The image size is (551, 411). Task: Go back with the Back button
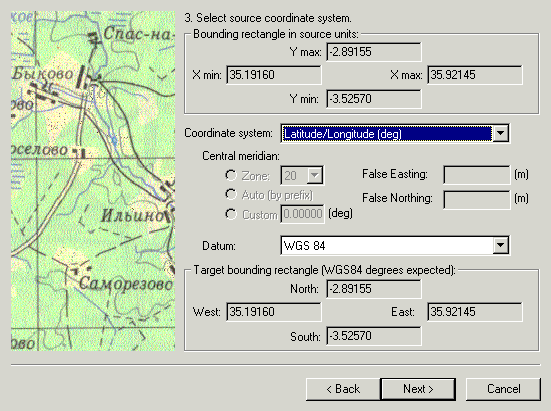pos(343,389)
